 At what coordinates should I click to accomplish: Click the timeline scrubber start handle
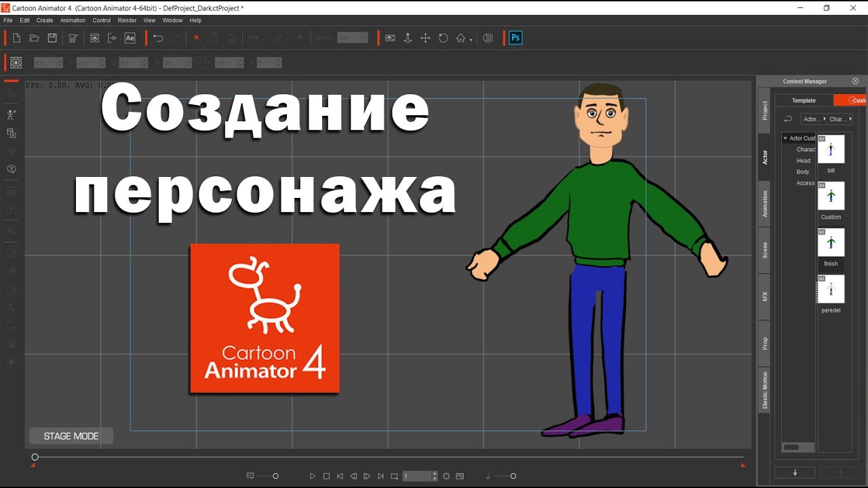tap(35, 457)
